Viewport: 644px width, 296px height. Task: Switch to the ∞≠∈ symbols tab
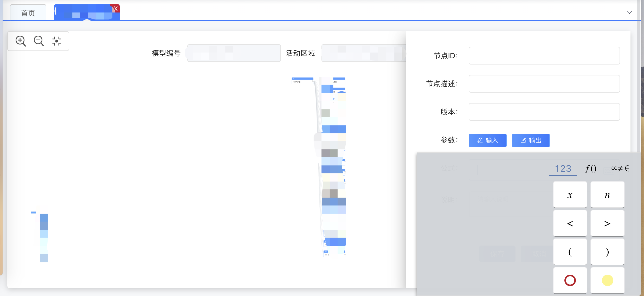coord(620,169)
